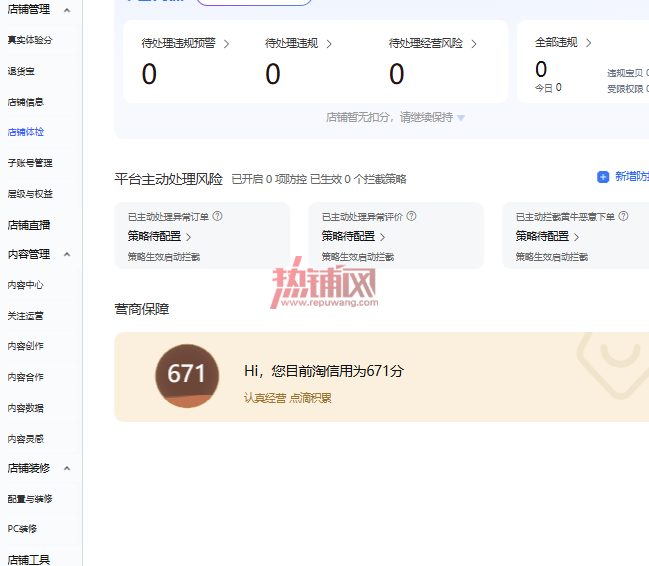Collapse the 店铺装修 sidebar section

[67, 468]
